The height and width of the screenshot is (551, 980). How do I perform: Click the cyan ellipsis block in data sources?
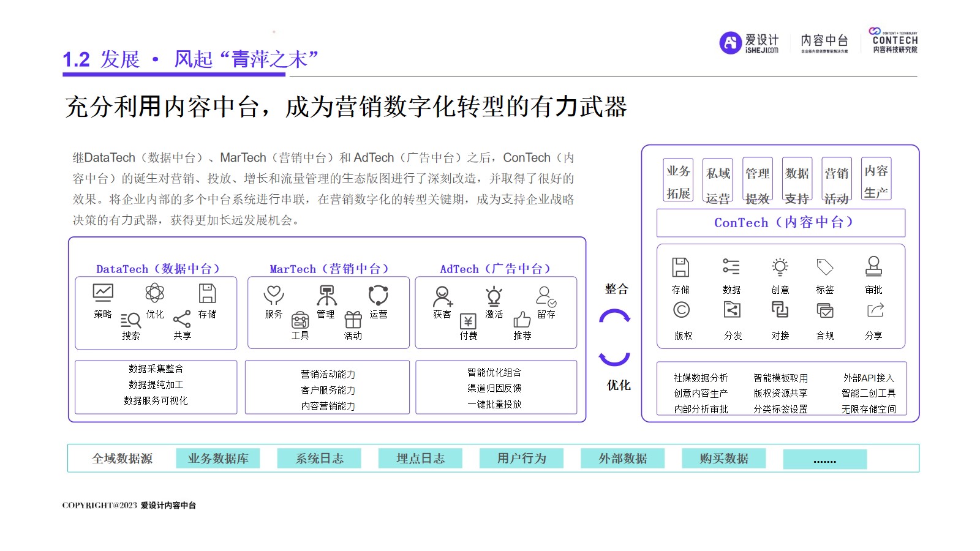click(824, 459)
